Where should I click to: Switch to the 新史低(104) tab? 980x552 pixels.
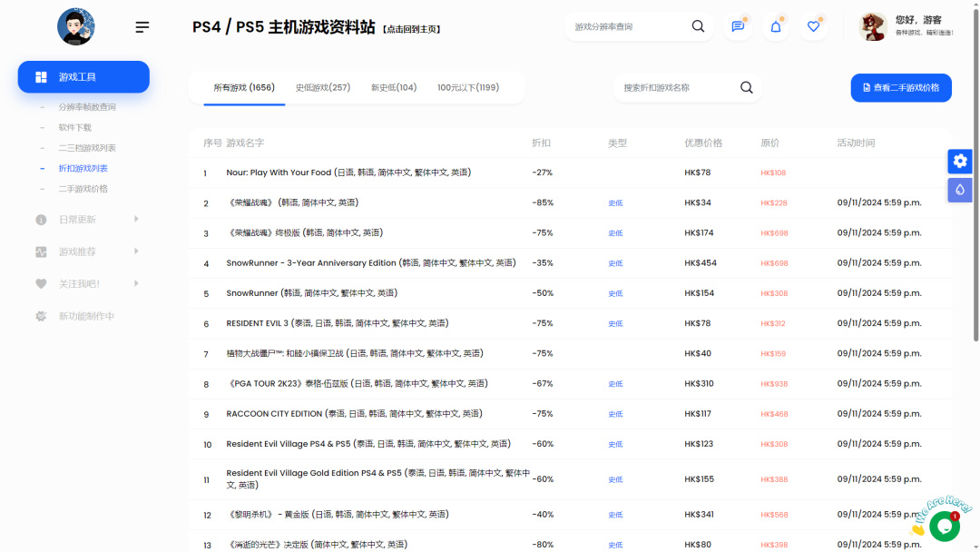(394, 87)
